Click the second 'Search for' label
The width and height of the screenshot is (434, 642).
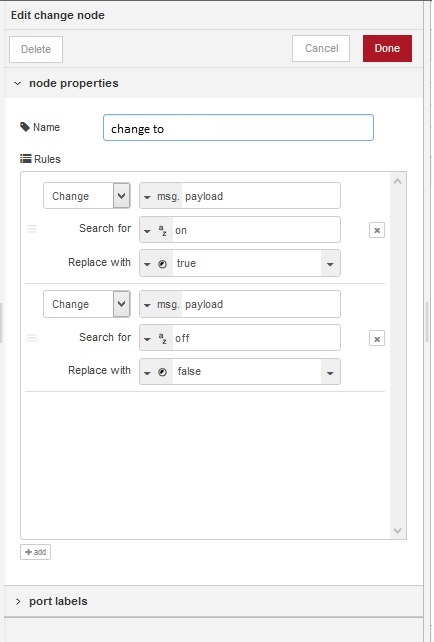[x=105, y=337]
